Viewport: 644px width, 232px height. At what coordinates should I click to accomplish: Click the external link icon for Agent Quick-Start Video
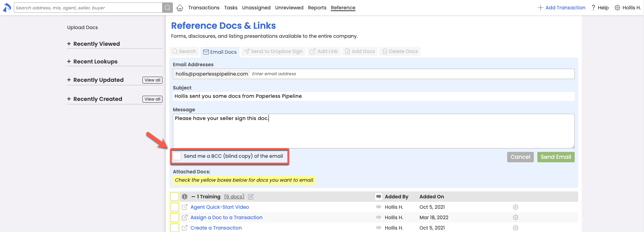click(185, 207)
